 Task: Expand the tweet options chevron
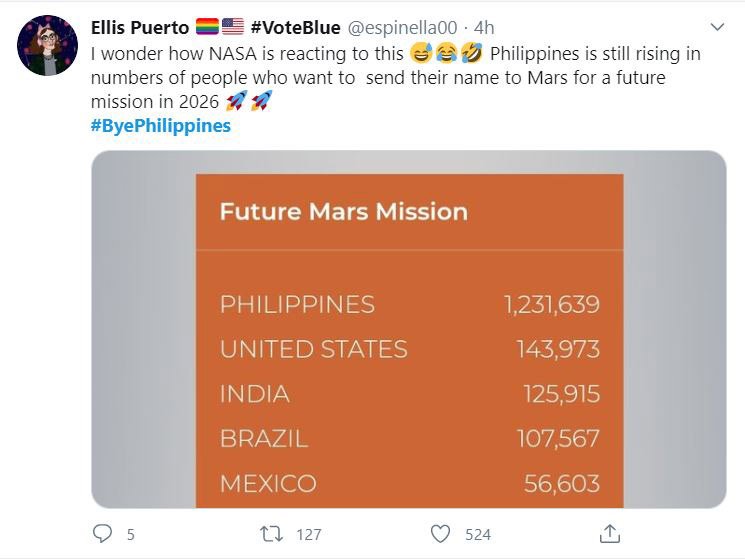(716, 27)
